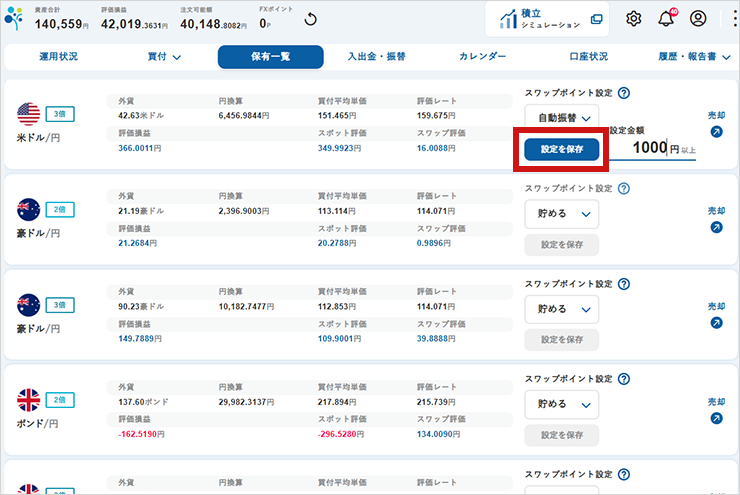Click the 設定を保存 button for 豪ドル/円 2倍
Screen dimensions: 740x495
pyautogui.click(x=562, y=245)
